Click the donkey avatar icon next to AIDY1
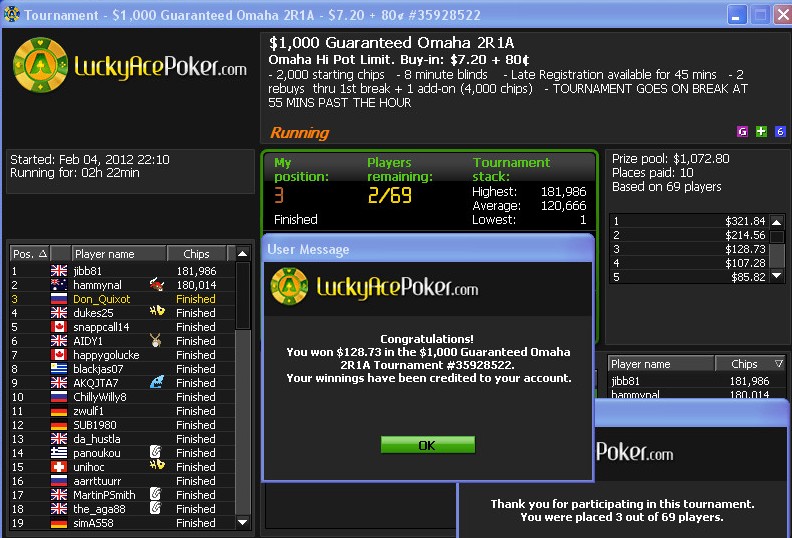This screenshot has height=538, width=792. (156, 340)
